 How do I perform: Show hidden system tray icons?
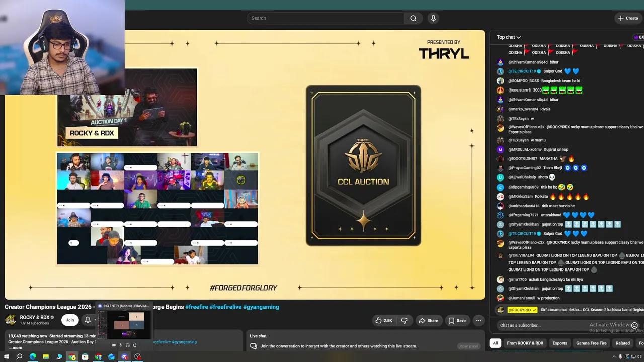[x=614, y=357]
